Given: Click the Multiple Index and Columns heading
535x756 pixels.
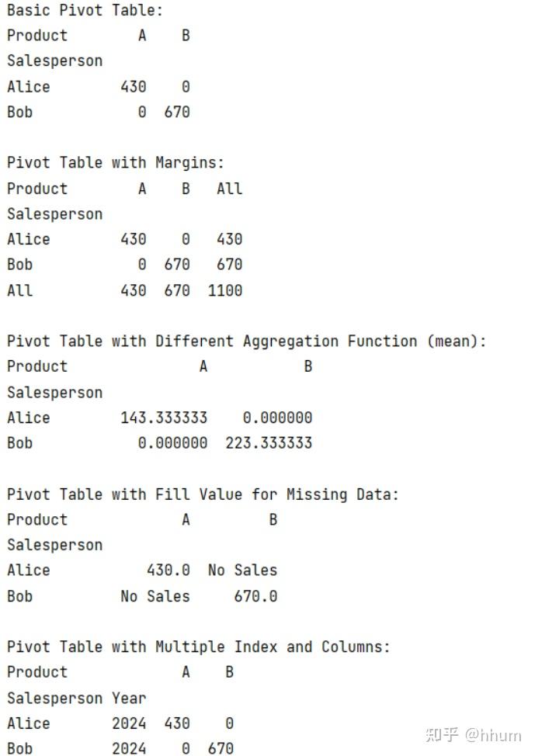Looking at the screenshot, I should pos(199,647).
